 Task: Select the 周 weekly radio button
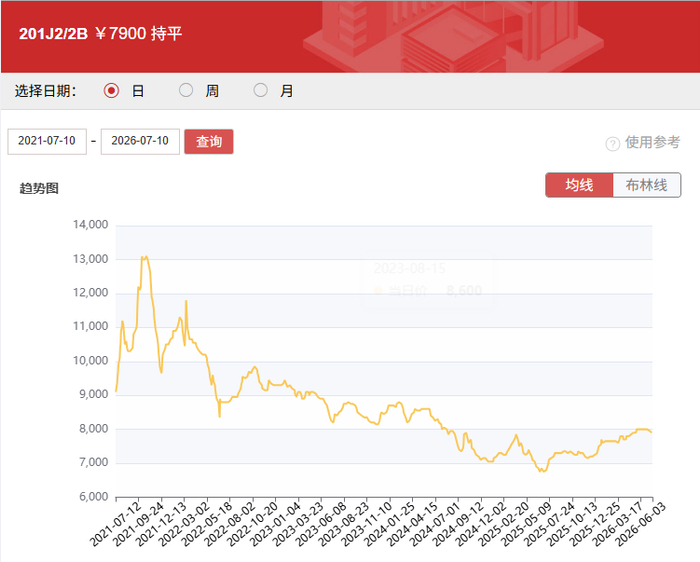(x=186, y=90)
